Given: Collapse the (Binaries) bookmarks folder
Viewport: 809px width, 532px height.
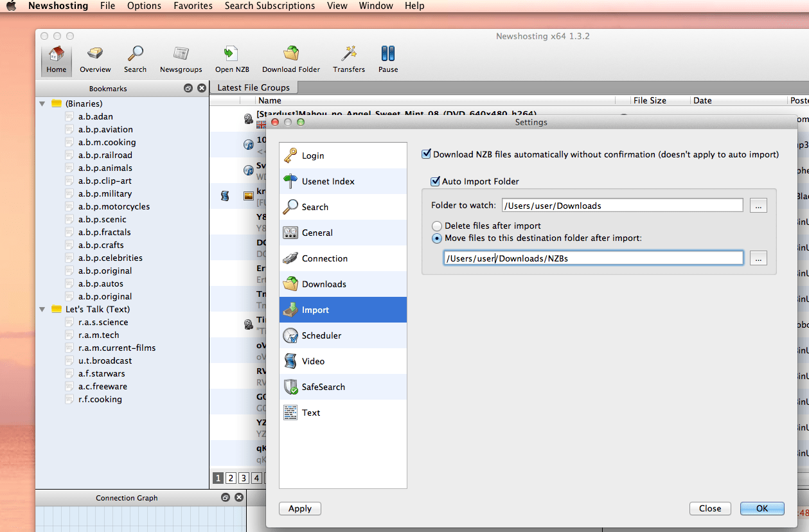Looking at the screenshot, I should pos(42,103).
